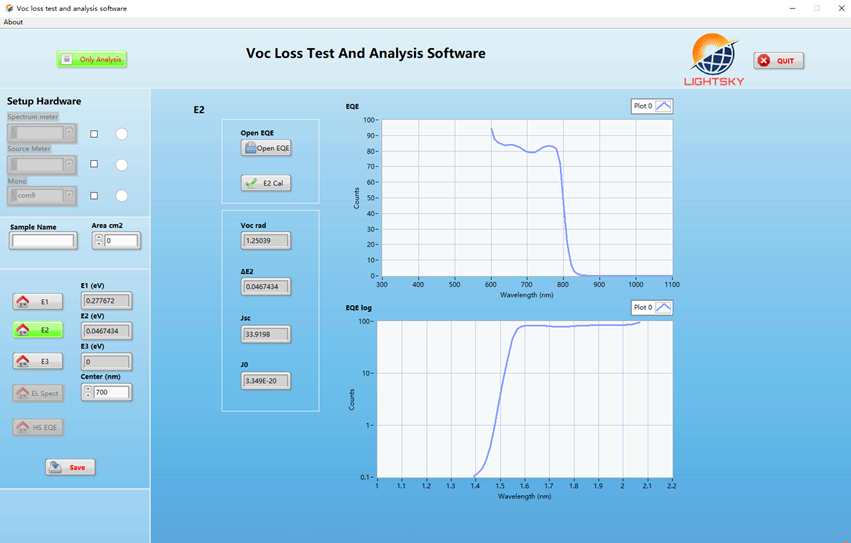
Task: Check the Mono com9 checkbox
Action: coord(94,196)
